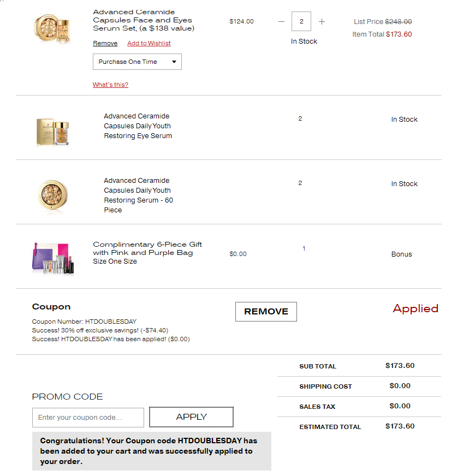
Task: Click the quantity box showing 2
Action: point(301,21)
